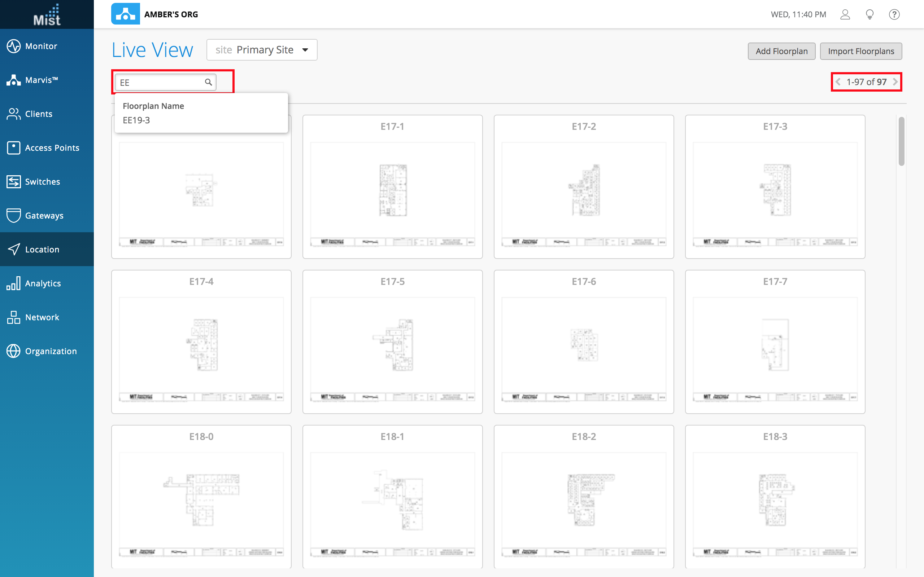Open the Analytics bar chart icon
Image resolution: width=924 pixels, height=577 pixels.
click(13, 283)
